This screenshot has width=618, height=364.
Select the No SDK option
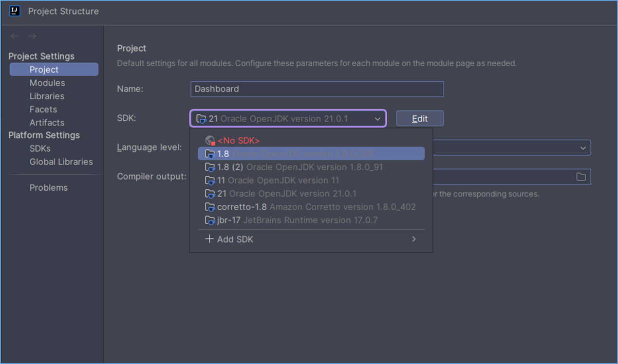[x=311, y=141]
